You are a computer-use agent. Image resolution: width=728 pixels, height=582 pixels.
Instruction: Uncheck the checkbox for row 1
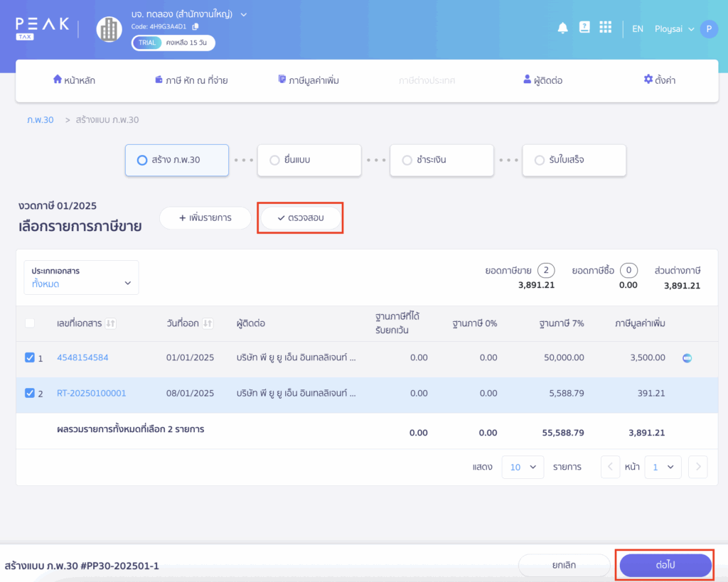30,358
